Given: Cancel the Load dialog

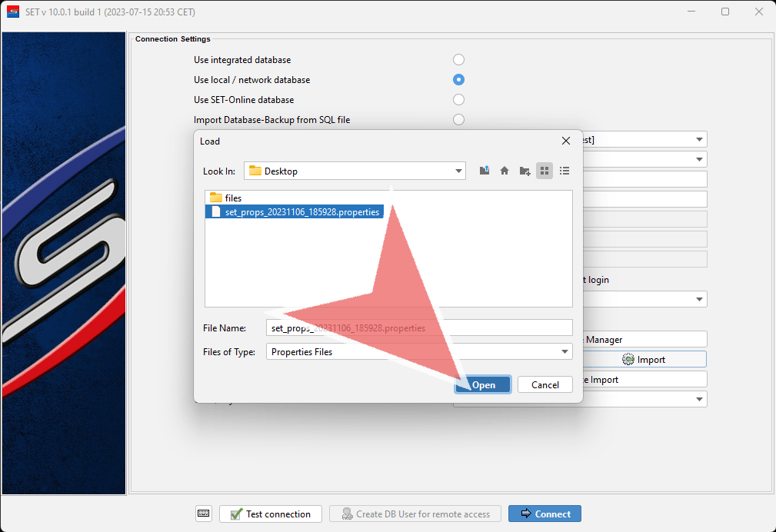Looking at the screenshot, I should click(545, 384).
